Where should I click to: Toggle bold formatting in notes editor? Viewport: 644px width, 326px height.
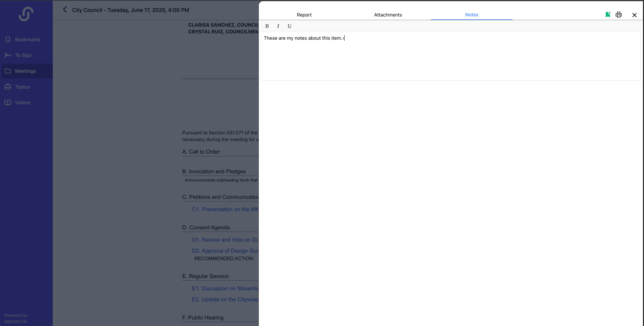click(267, 26)
